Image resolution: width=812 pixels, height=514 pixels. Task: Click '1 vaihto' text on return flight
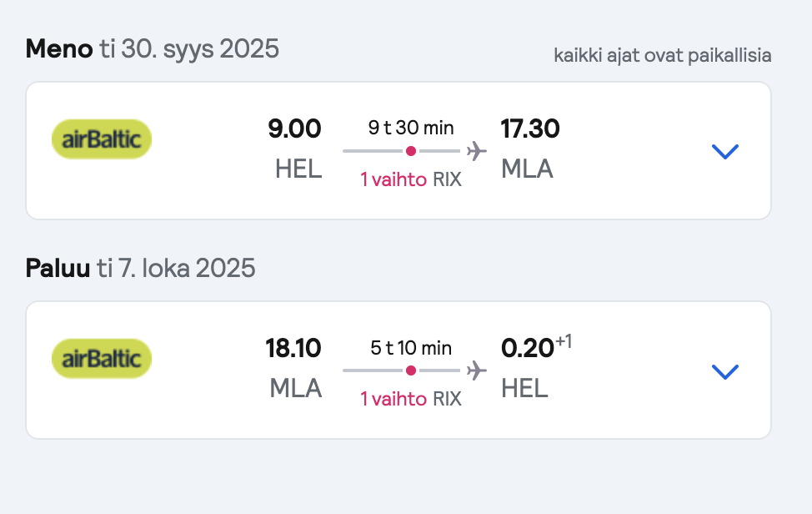coord(393,399)
